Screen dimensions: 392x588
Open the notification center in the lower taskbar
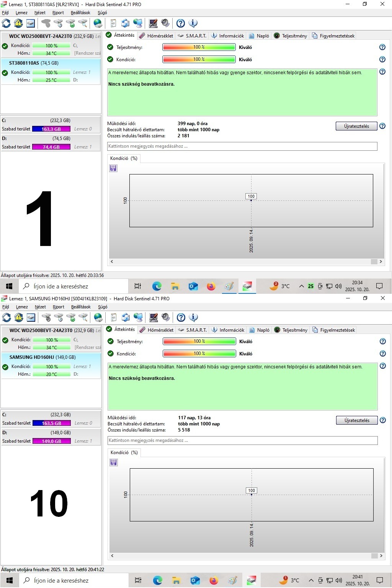click(x=379, y=580)
